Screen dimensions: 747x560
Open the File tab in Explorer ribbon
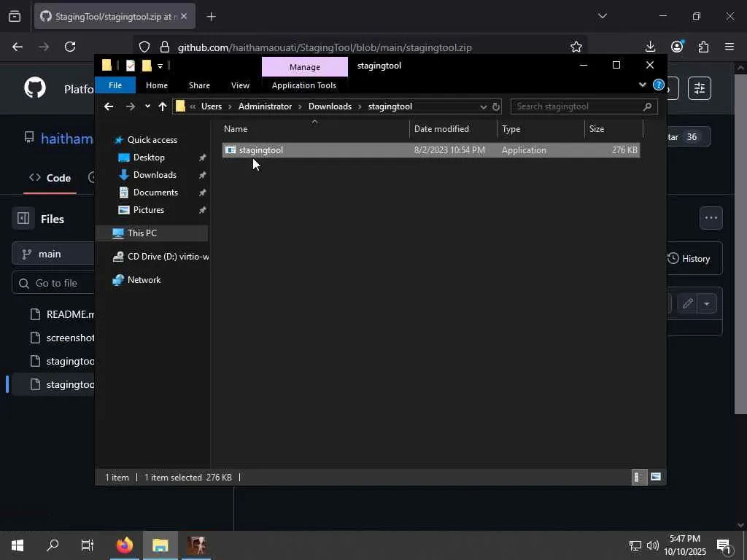(115, 85)
